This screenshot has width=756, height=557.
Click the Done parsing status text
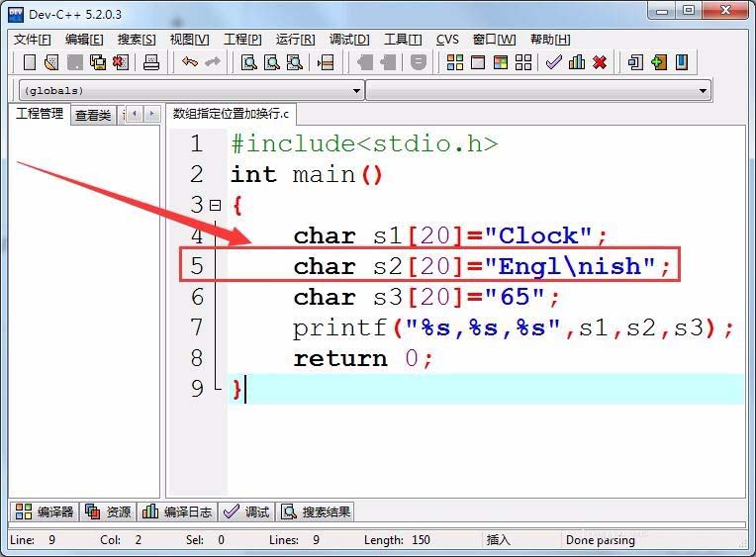pyautogui.click(x=601, y=540)
